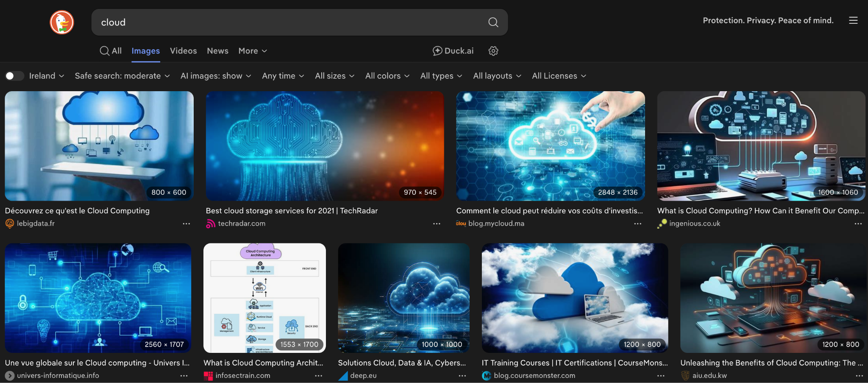
Task: Open the search settings gear icon
Action: (493, 51)
